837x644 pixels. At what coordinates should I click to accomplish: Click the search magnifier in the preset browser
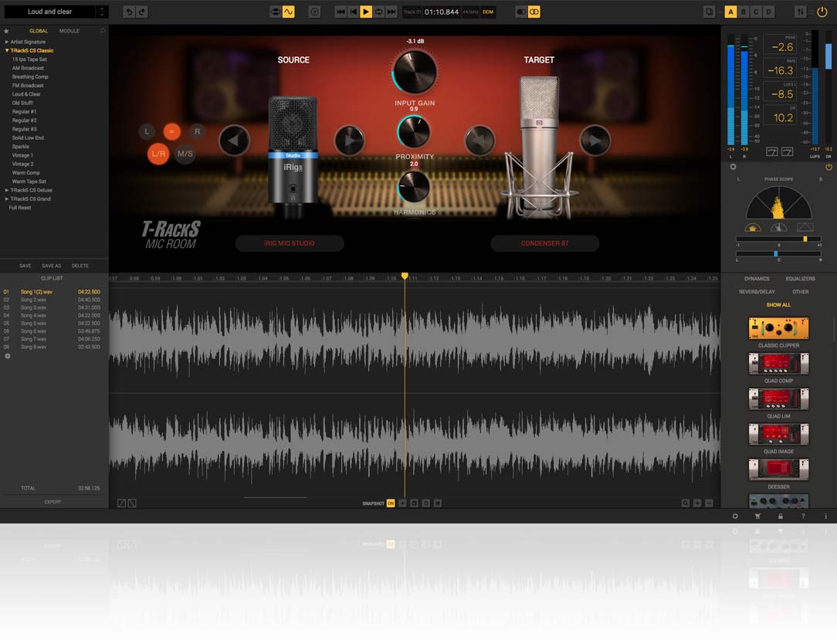(x=102, y=32)
